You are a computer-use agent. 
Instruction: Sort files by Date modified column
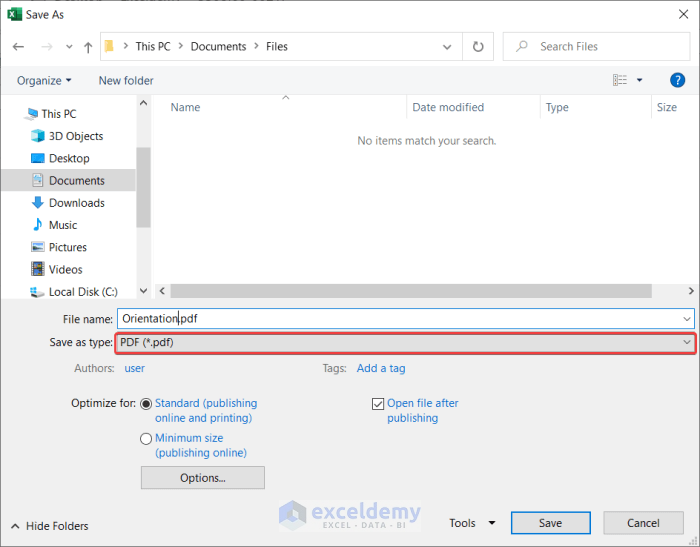pyautogui.click(x=448, y=107)
